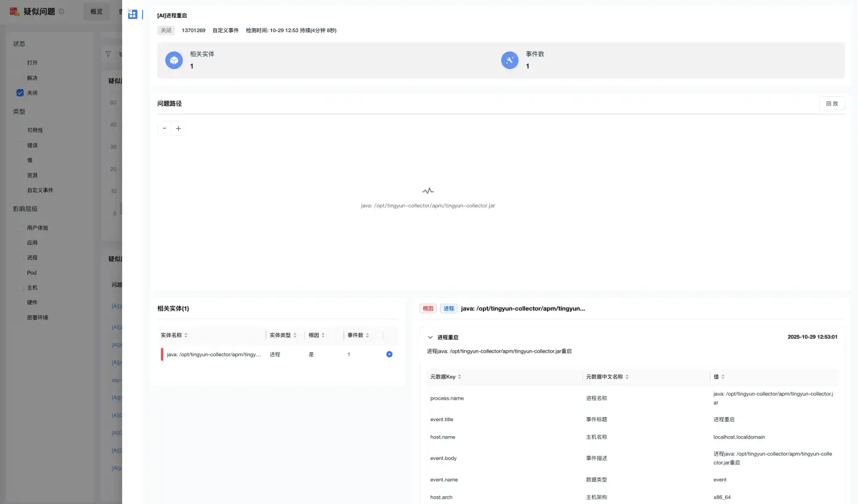The height and width of the screenshot is (504, 858).
Task: Click the event count icon
Action: (509, 60)
